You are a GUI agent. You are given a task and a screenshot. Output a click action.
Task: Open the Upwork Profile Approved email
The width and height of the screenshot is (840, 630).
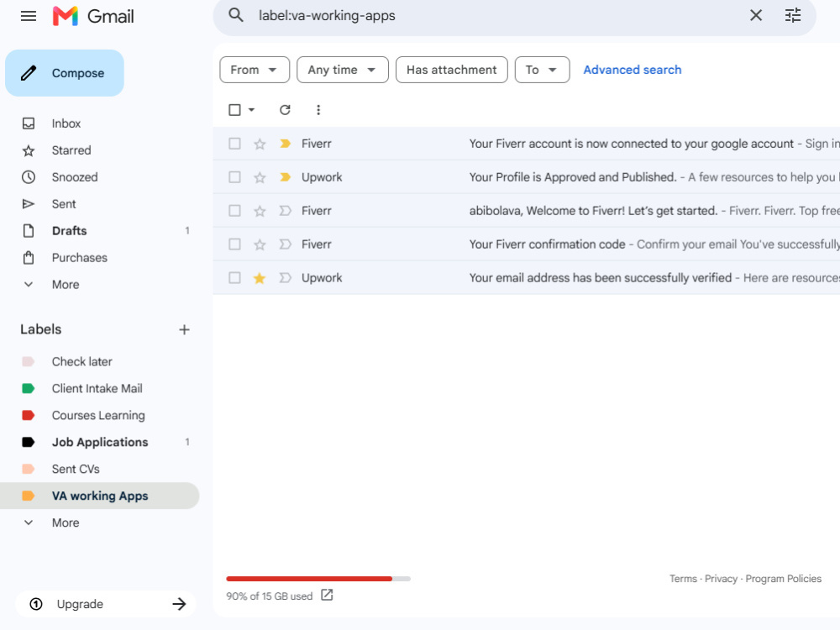click(x=526, y=177)
